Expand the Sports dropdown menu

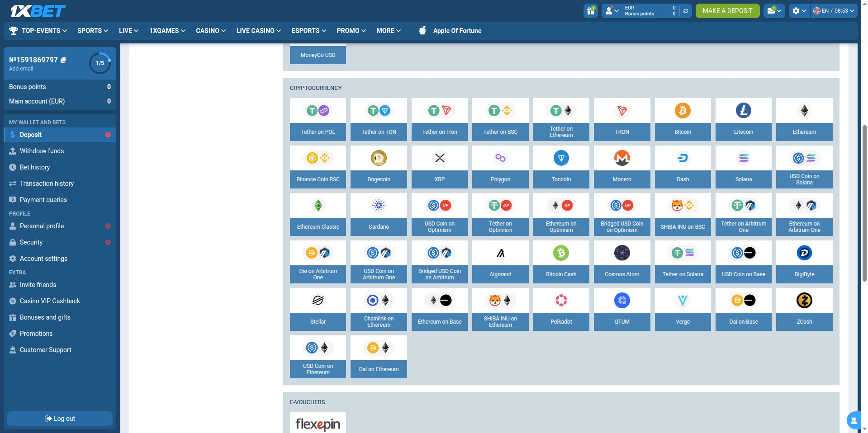[93, 31]
